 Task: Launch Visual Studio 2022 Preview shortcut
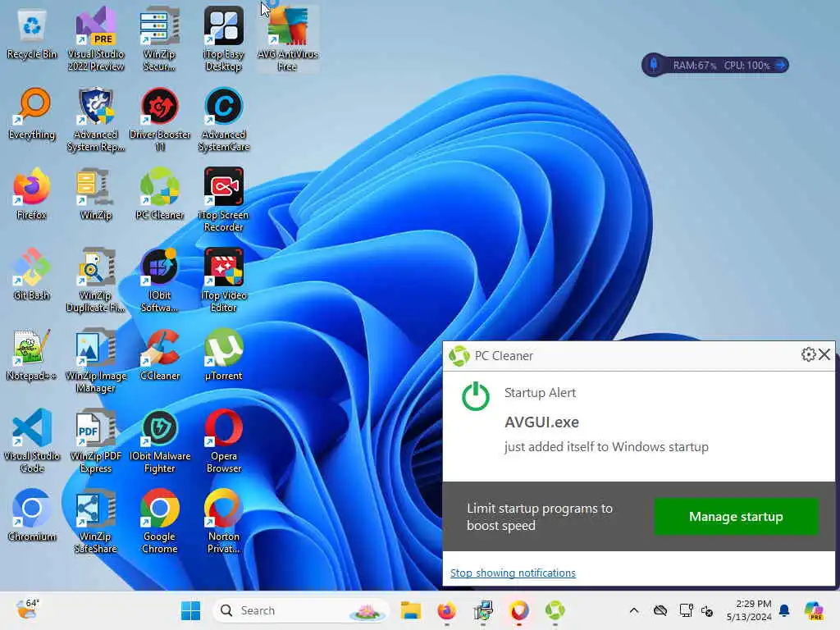coord(95,39)
